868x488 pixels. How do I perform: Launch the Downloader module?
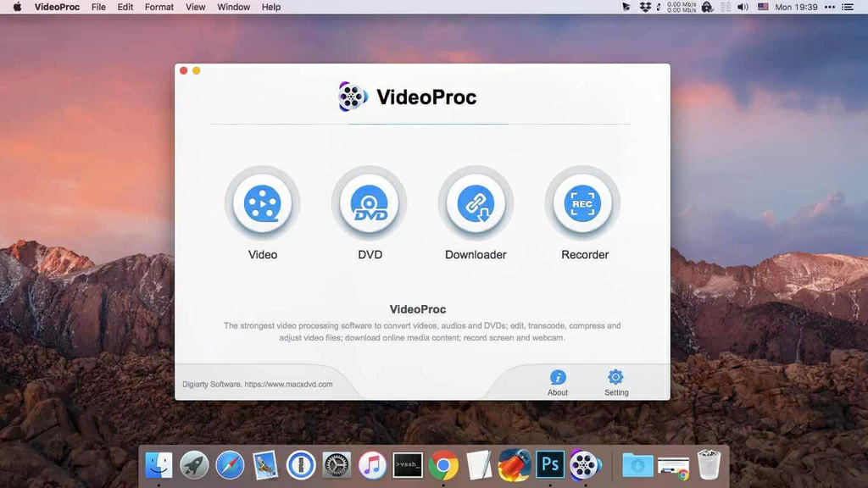(x=476, y=203)
